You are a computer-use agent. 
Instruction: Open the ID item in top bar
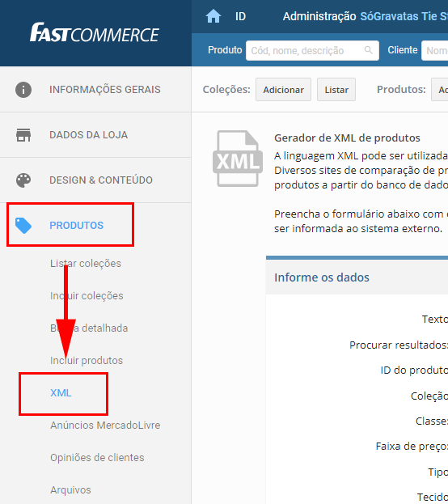pyautogui.click(x=240, y=16)
